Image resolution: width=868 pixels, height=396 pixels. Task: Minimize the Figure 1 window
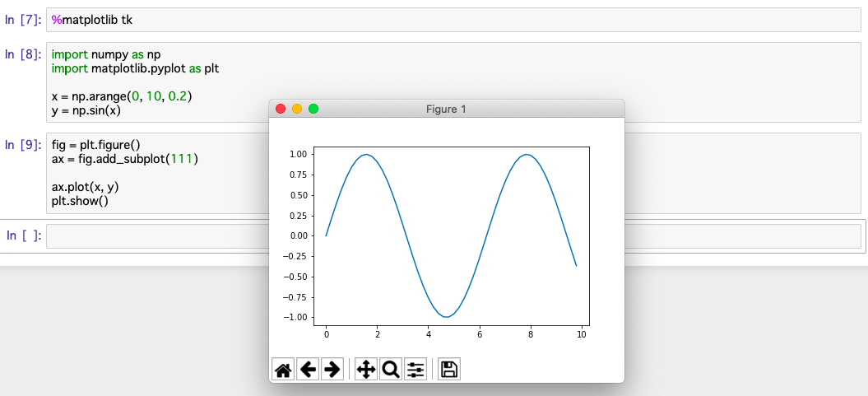pyautogui.click(x=297, y=109)
